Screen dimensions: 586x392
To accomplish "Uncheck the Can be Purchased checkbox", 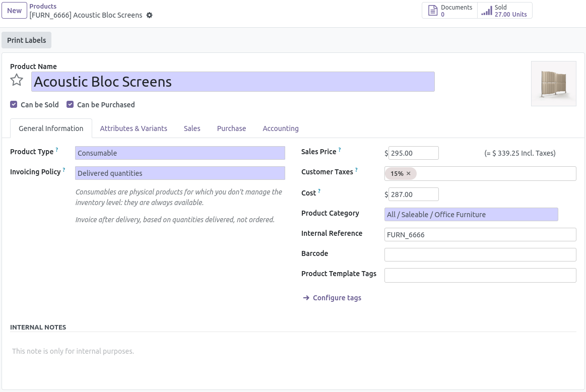I will pos(70,104).
